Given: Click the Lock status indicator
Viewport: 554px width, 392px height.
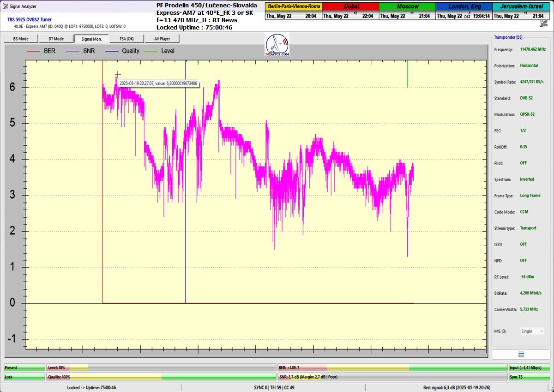Looking at the screenshot, I should [x=24, y=377].
